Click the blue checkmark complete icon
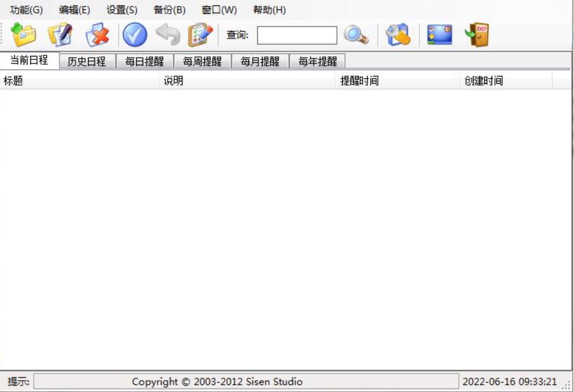Viewport: 574px width, 392px height. click(135, 35)
